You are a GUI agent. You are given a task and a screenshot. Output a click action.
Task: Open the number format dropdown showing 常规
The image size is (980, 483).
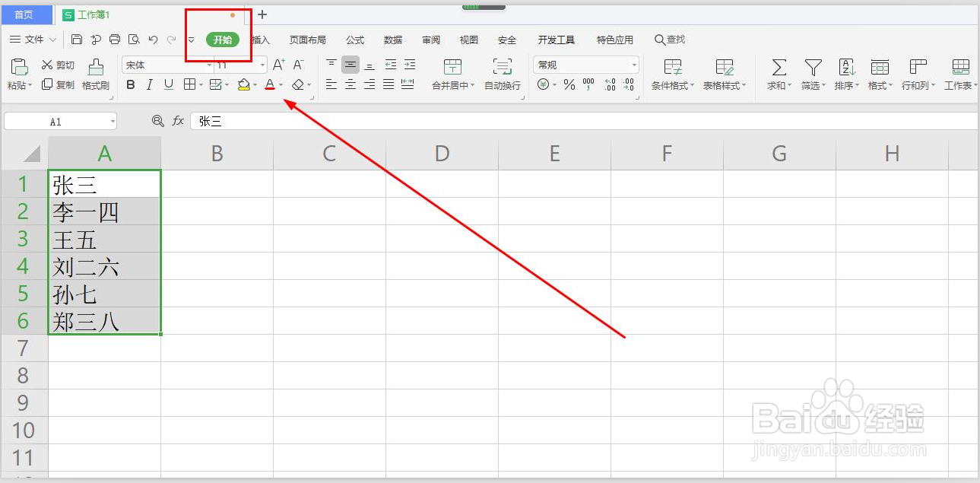point(633,64)
